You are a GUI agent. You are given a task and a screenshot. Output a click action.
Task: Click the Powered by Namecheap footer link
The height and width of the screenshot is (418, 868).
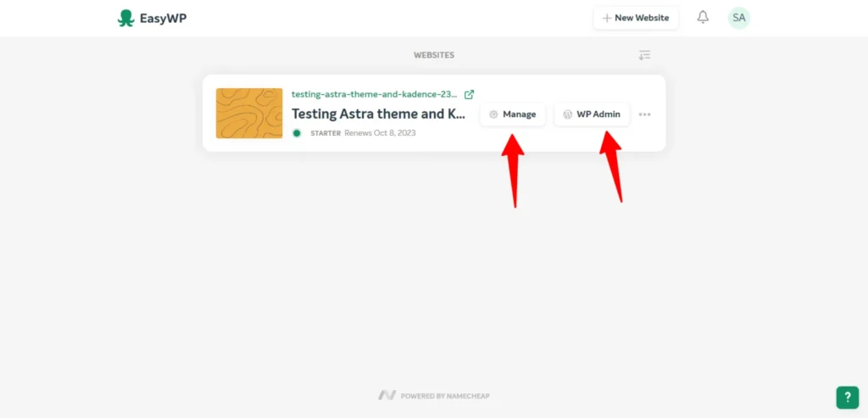[x=434, y=395]
